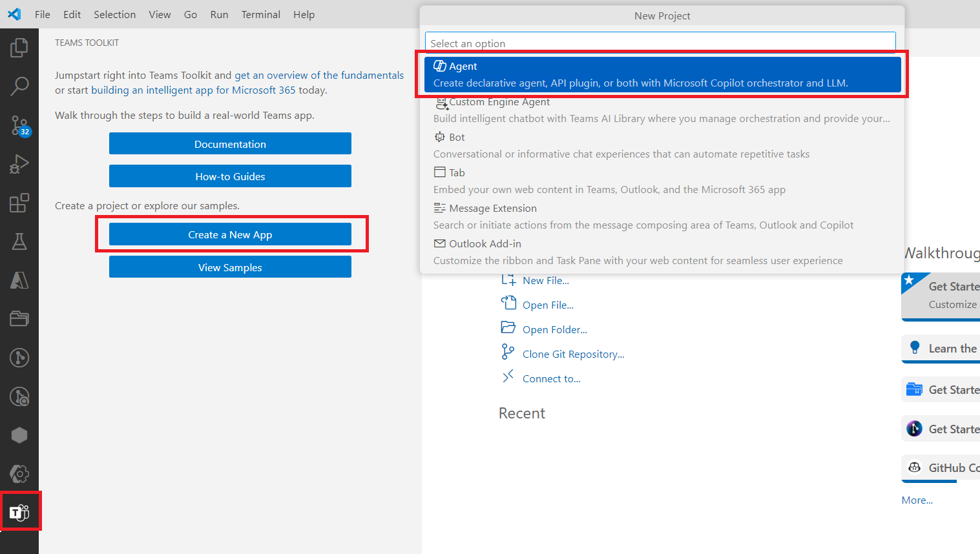Open the Testing beaker icon
This screenshot has height=554, width=980.
click(19, 241)
